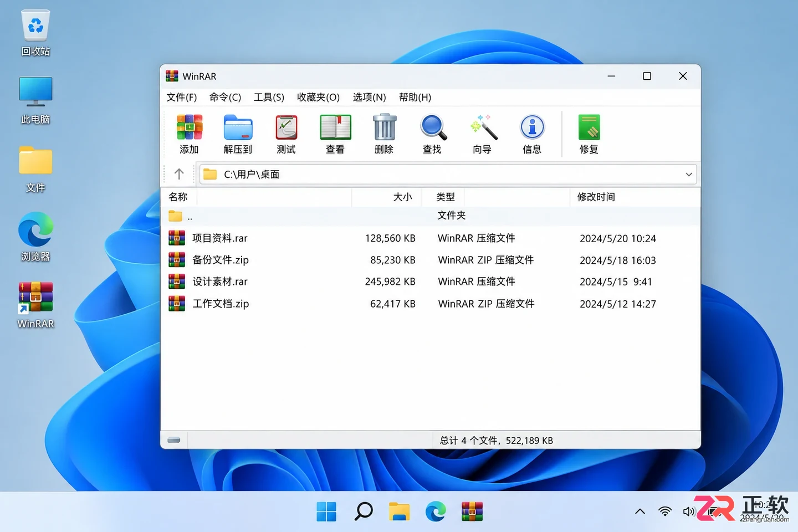This screenshot has height=532, width=798.
Task: Click the 修复 (Repair) green book icon
Action: click(589, 127)
